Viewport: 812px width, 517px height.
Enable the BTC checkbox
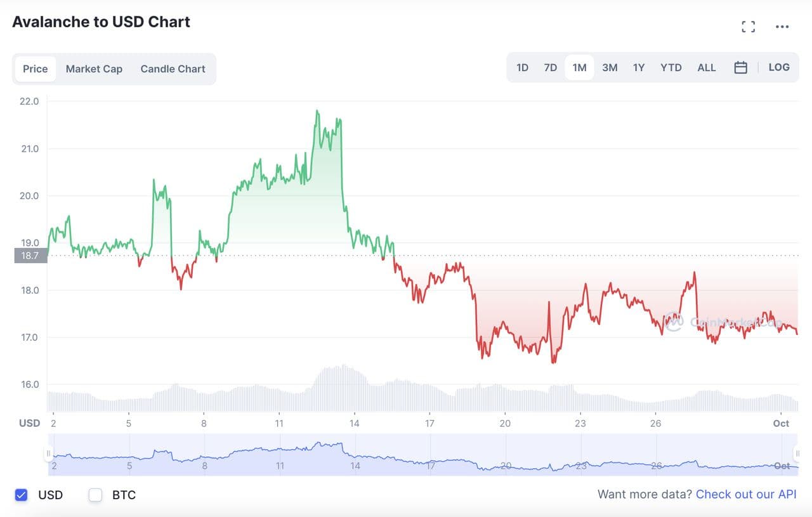96,495
